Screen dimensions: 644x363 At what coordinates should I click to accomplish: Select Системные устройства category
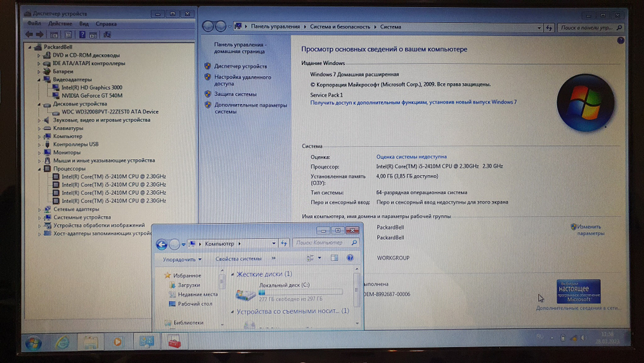tap(82, 217)
